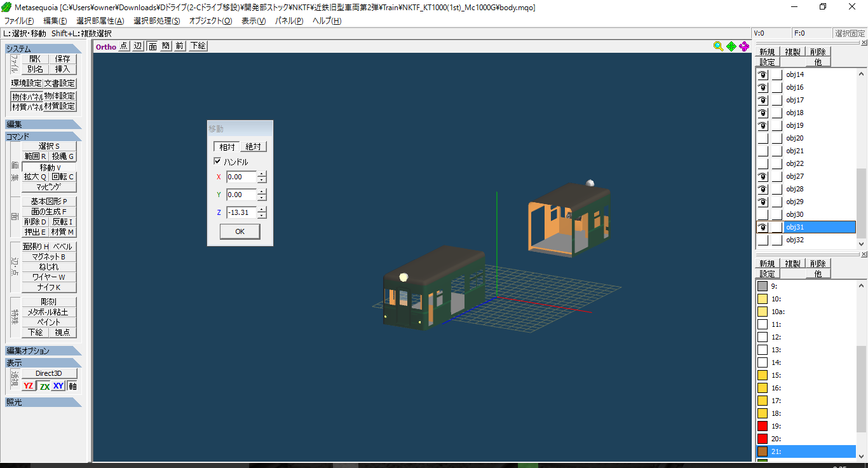Click the 保存 save button
The height and width of the screenshot is (468, 868).
pyautogui.click(x=62, y=59)
